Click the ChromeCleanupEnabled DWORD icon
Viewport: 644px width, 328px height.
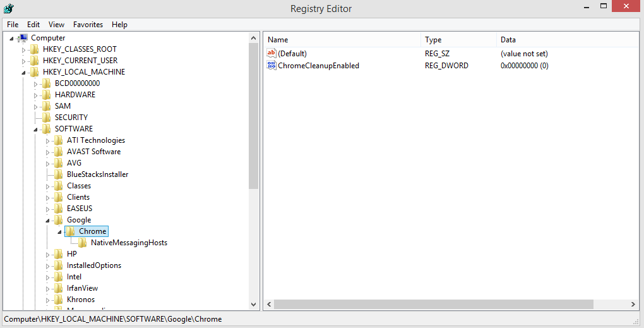click(271, 65)
